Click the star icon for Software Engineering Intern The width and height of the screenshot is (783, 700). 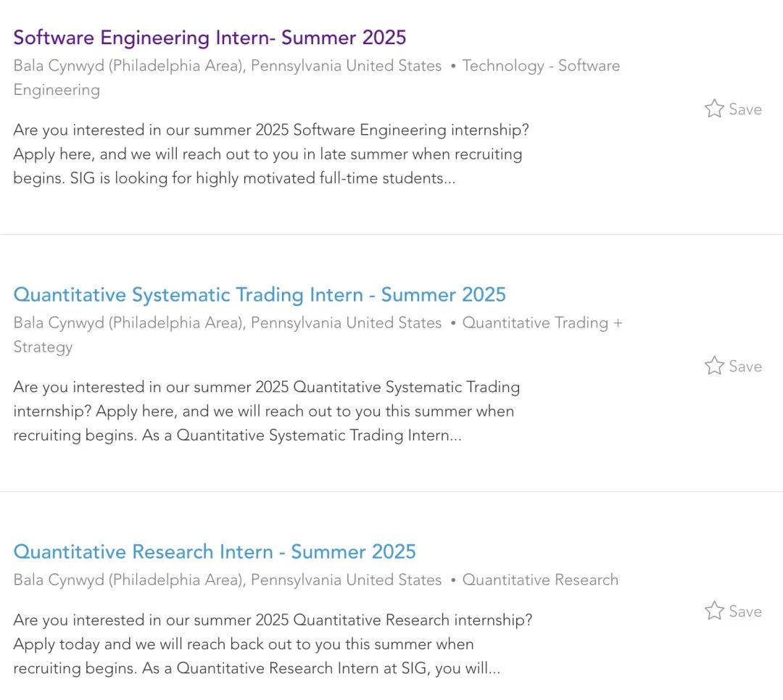[x=714, y=109]
